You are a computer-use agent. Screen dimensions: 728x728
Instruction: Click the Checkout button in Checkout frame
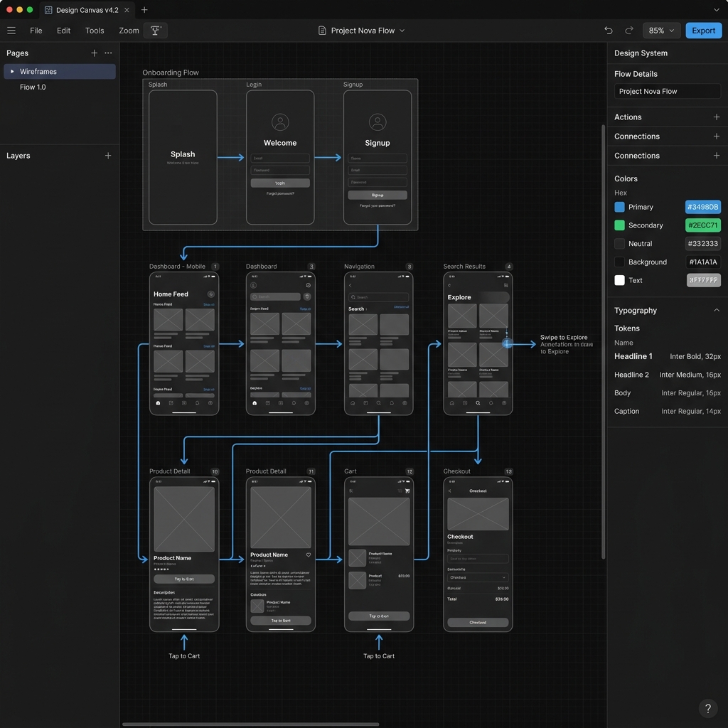(478, 622)
